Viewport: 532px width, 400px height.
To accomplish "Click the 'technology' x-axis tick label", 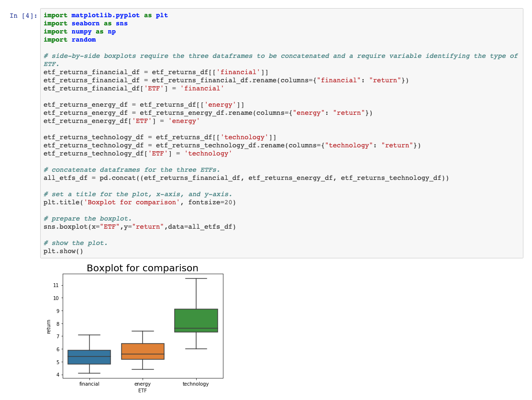I will tap(195, 384).
